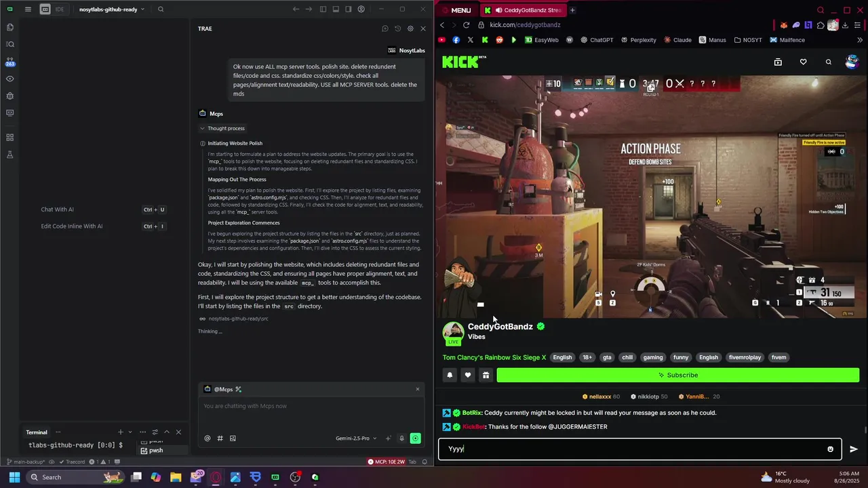
Task: Open the flask testing icon in activity bar
Action: [9, 155]
